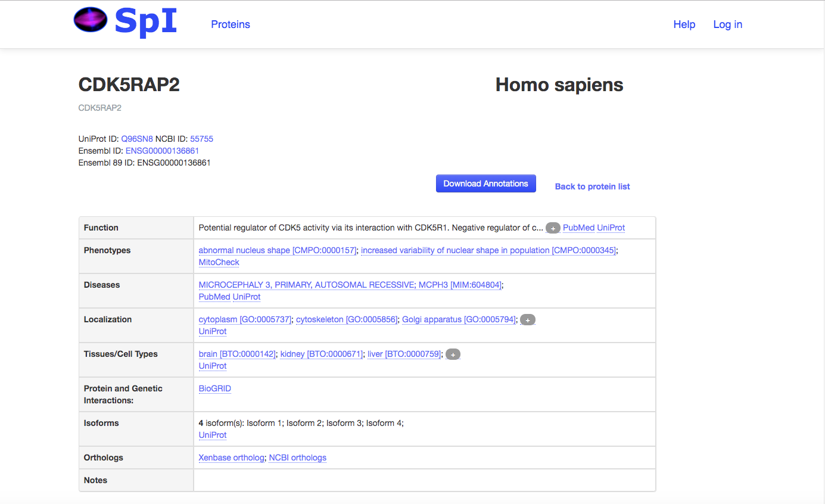
Task: Click the Log in link
Action: 728,24
